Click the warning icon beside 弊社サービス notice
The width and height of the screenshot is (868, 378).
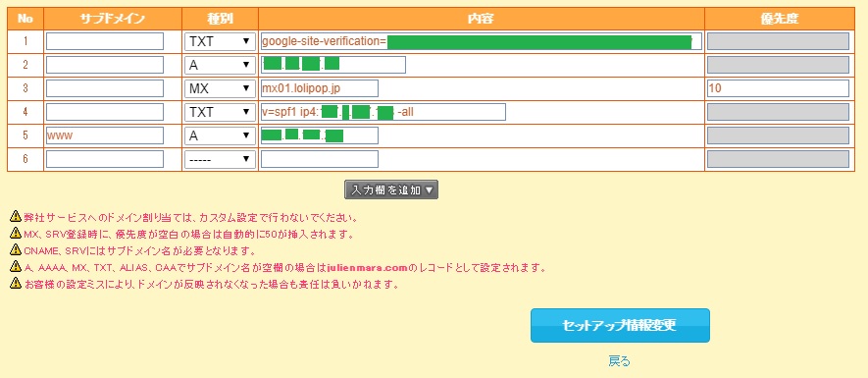pyautogui.click(x=16, y=217)
